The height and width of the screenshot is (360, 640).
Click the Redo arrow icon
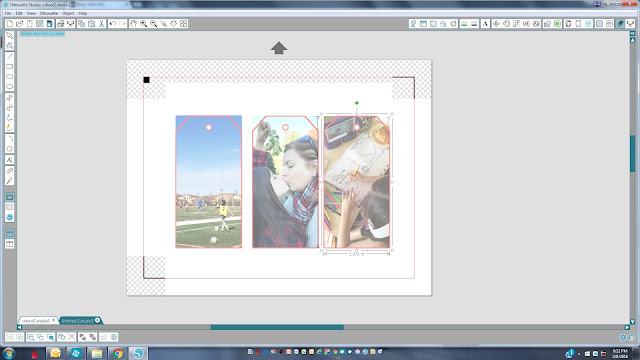point(122,24)
